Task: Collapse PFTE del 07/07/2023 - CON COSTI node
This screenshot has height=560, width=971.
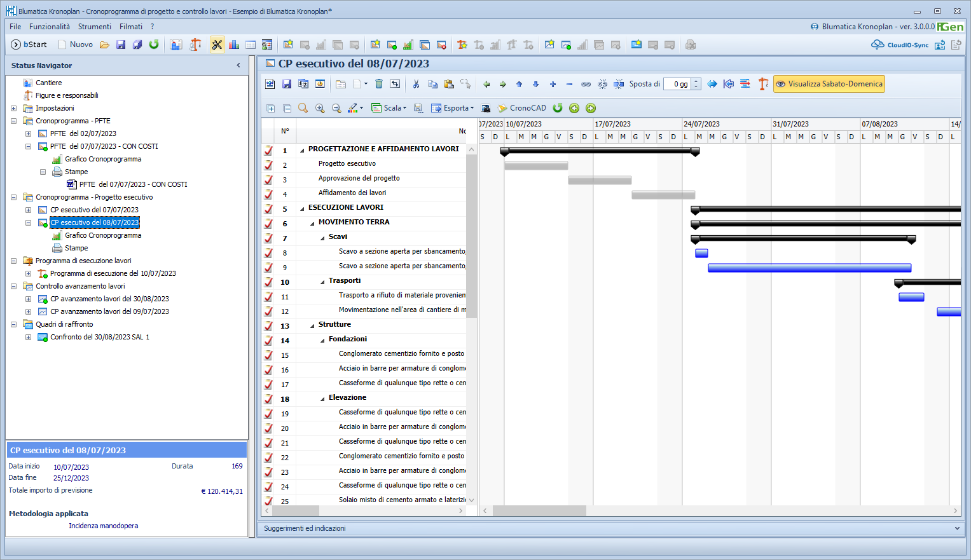Action: click(28, 146)
